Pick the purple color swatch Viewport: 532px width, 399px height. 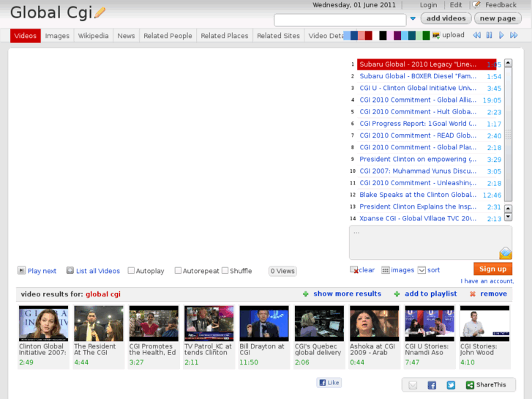click(397, 35)
